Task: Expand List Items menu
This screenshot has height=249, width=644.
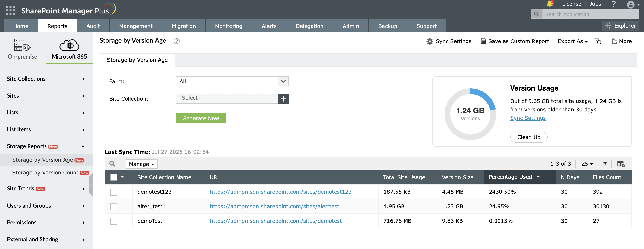Action: pos(46,129)
